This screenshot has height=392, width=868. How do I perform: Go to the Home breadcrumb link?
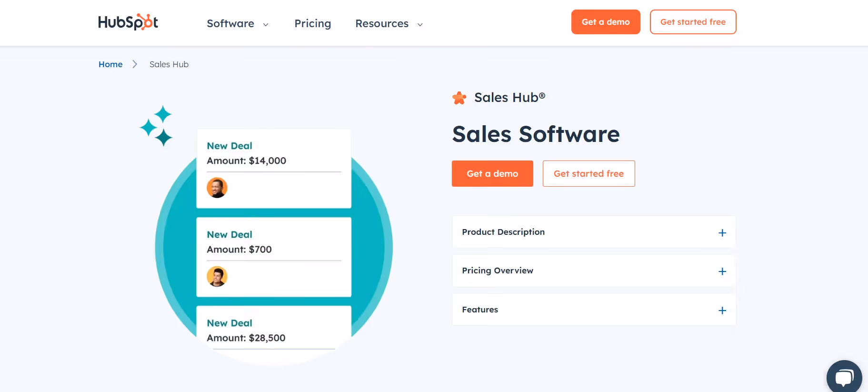pos(110,64)
